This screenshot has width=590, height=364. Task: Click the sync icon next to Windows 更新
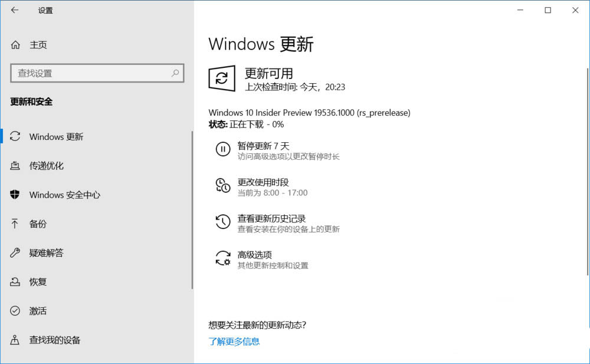pos(15,136)
